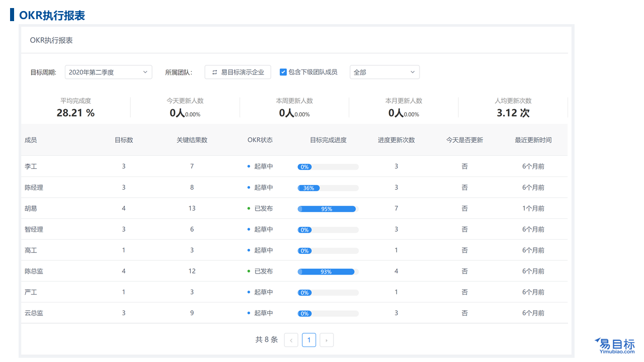
Task: Click the 目标完成进度 column header
Action: [328, 140]
